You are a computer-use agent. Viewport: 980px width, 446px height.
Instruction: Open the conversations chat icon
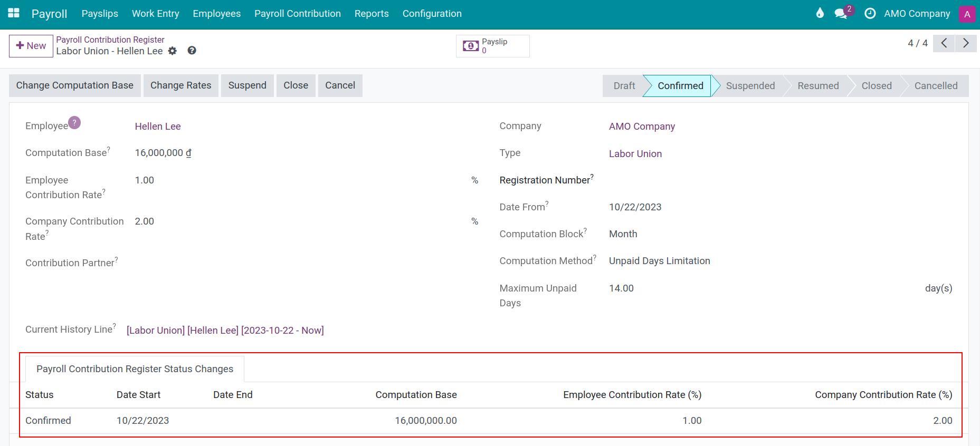[841, 13]
